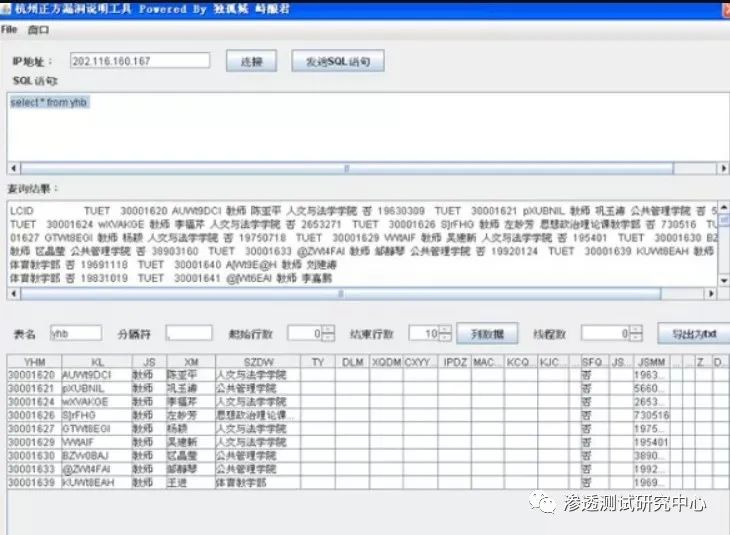Viewport: 730px width, 535px height.
Task: Increase the 结束行数 end row spinner
Action: (x=445, y=329)
